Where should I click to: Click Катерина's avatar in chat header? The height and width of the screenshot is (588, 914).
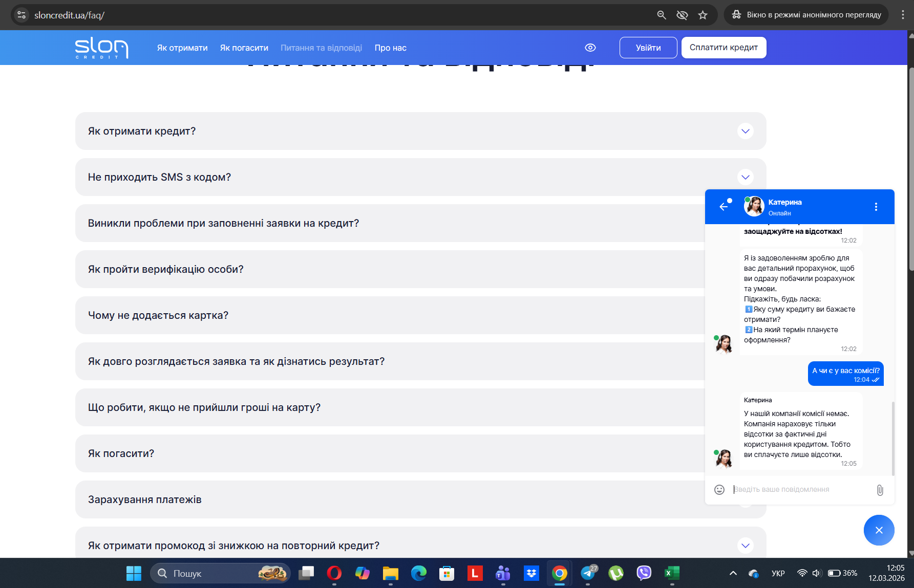(x=754, y=207)
